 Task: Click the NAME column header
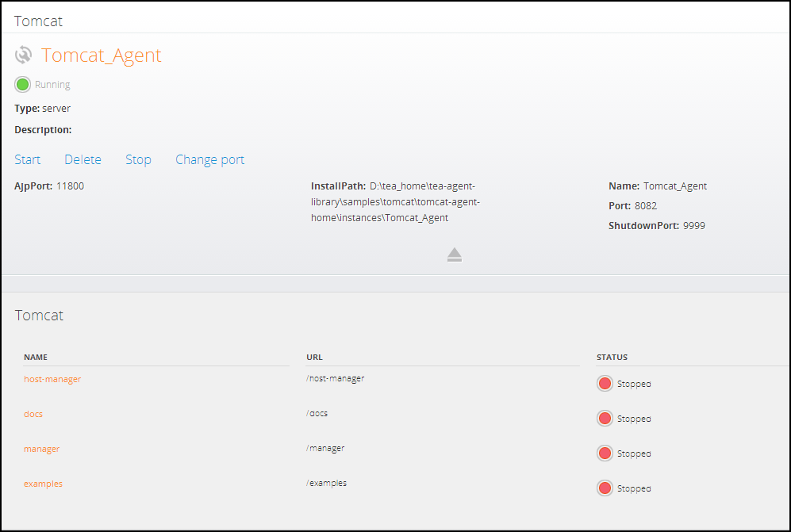36,357
